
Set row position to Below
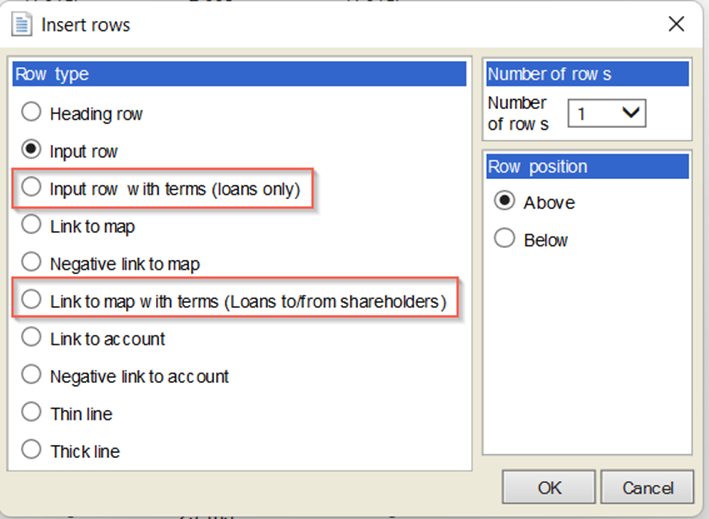click(505, 239)
